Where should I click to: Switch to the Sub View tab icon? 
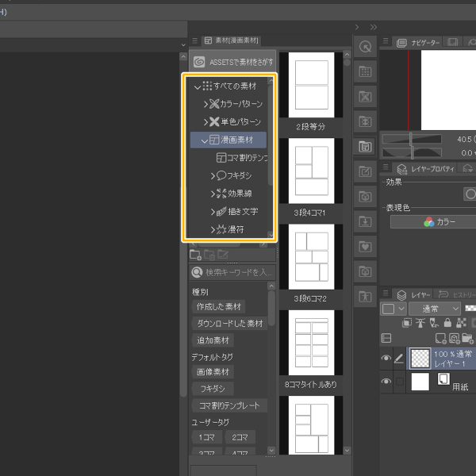[x=453, y=42]
